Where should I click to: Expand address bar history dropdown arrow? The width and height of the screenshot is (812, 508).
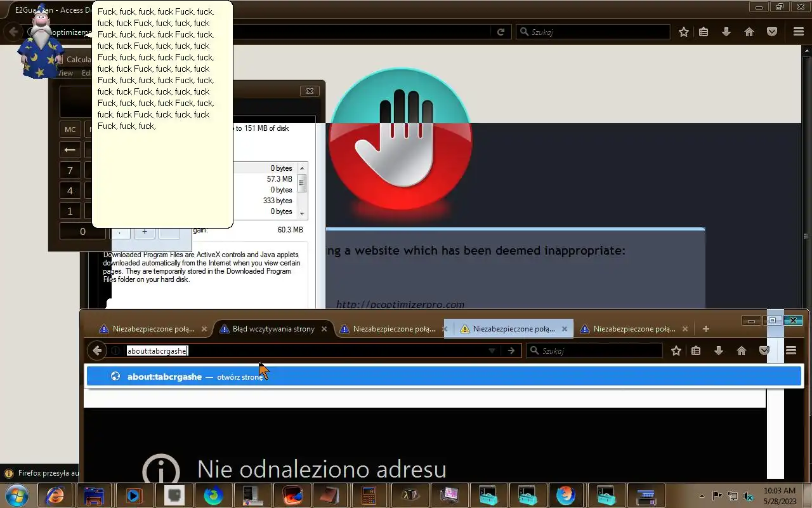(x=492, y=351)
